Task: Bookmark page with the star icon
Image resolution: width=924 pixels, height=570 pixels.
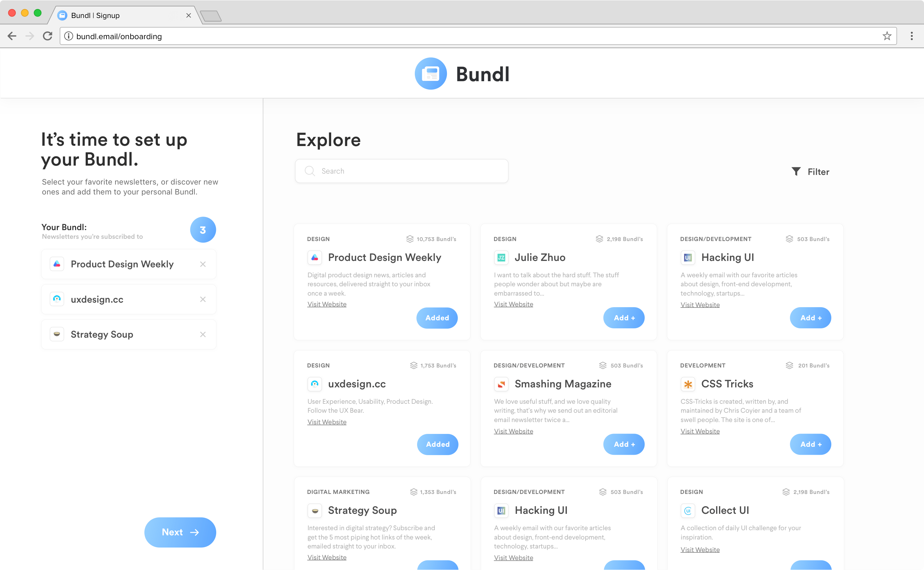Action: point(887,36)
